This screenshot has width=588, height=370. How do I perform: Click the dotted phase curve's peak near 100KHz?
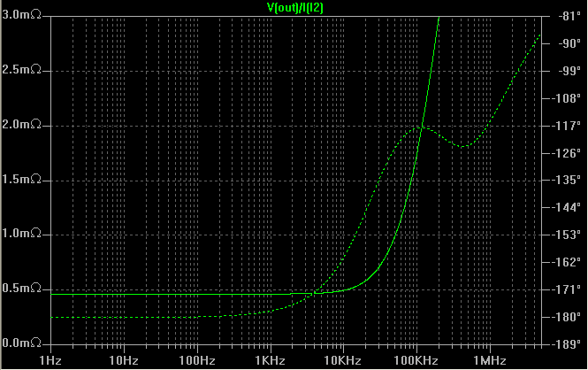click(x=419, y=128)
